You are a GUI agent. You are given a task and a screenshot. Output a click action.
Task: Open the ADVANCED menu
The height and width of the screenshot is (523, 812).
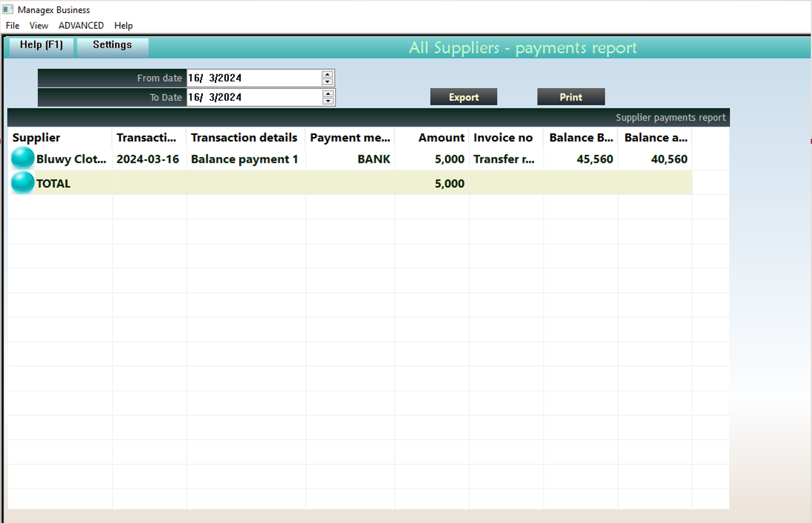(x=81, y=26)
